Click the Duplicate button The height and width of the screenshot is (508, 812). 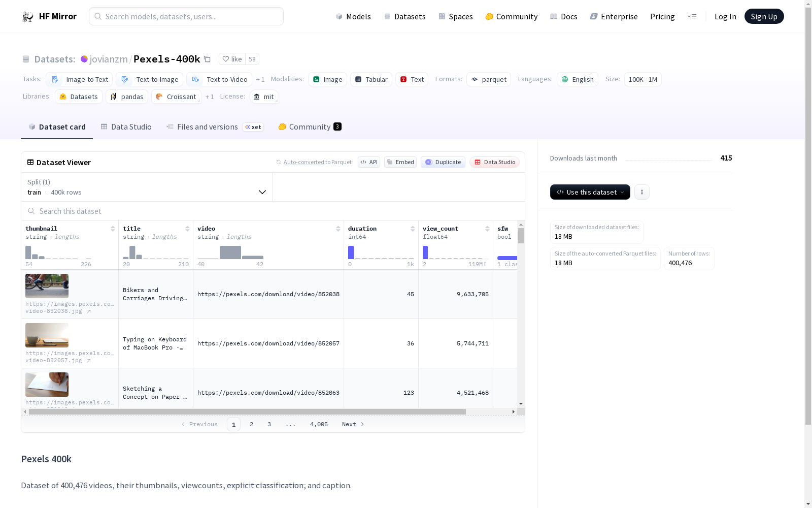point(443,162)
